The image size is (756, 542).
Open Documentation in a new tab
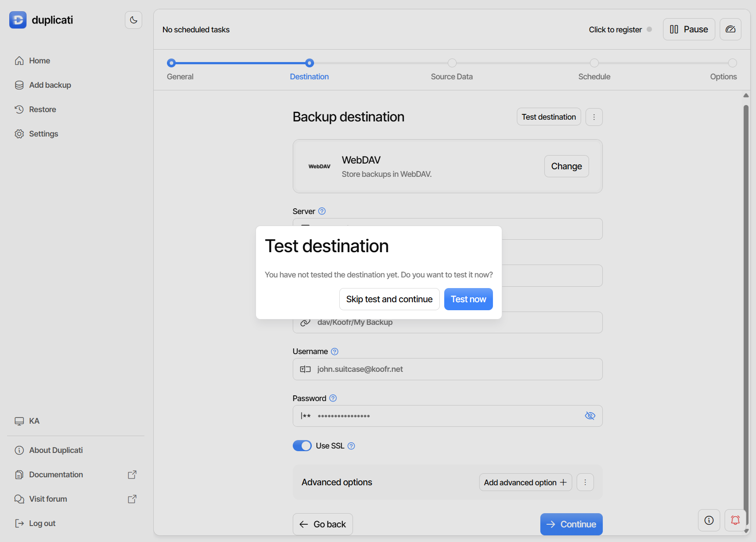[56, 474]
